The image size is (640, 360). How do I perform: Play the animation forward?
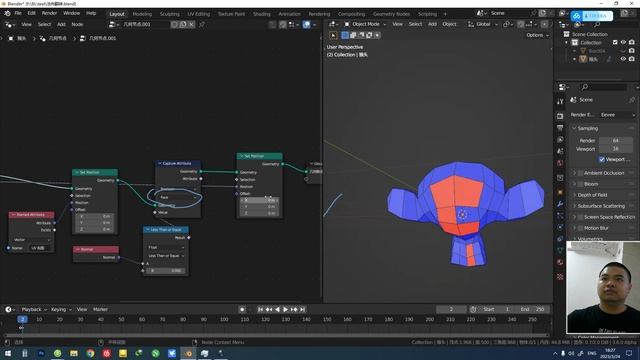coord(286,310)
